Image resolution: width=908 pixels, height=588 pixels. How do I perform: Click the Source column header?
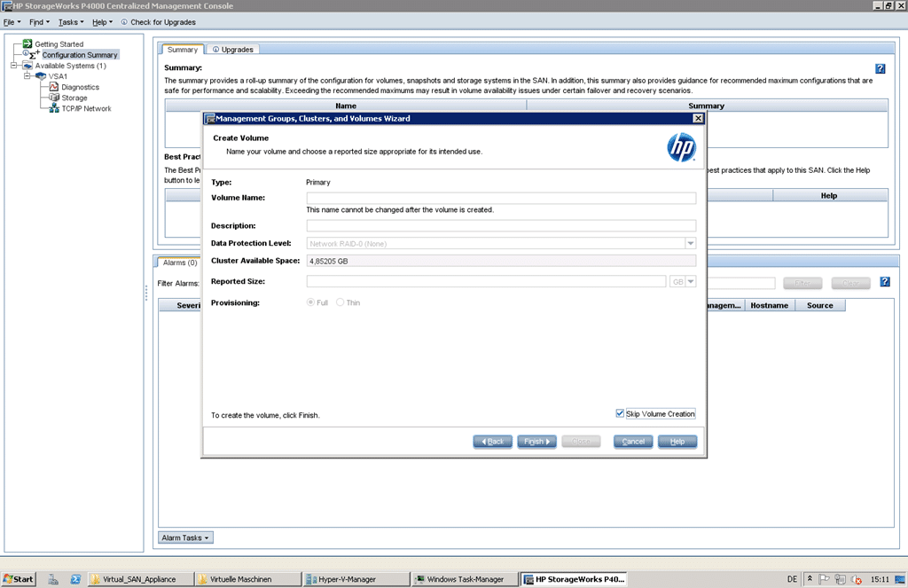coord(820,305)
